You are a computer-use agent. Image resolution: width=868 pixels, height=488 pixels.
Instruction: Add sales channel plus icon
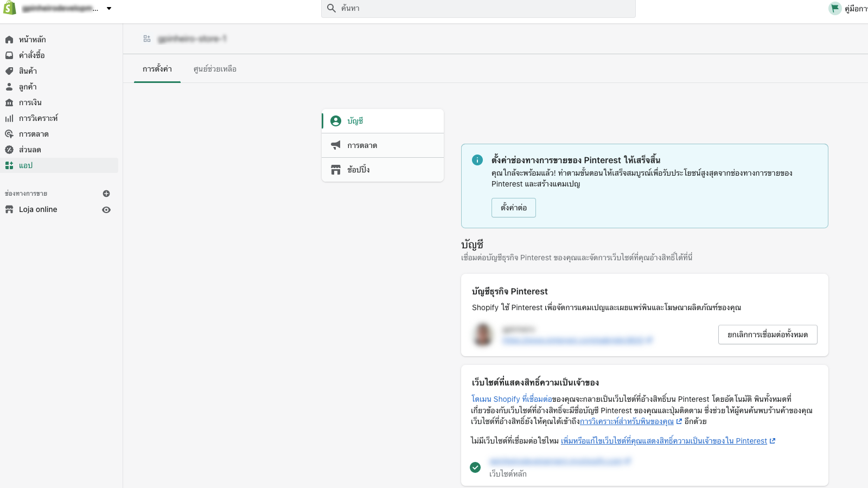106,194
